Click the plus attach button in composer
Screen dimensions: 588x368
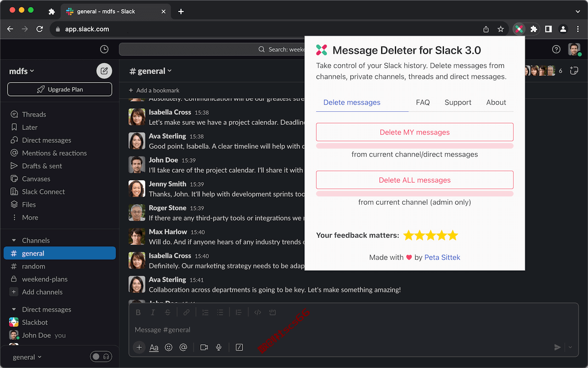(139, 347)
